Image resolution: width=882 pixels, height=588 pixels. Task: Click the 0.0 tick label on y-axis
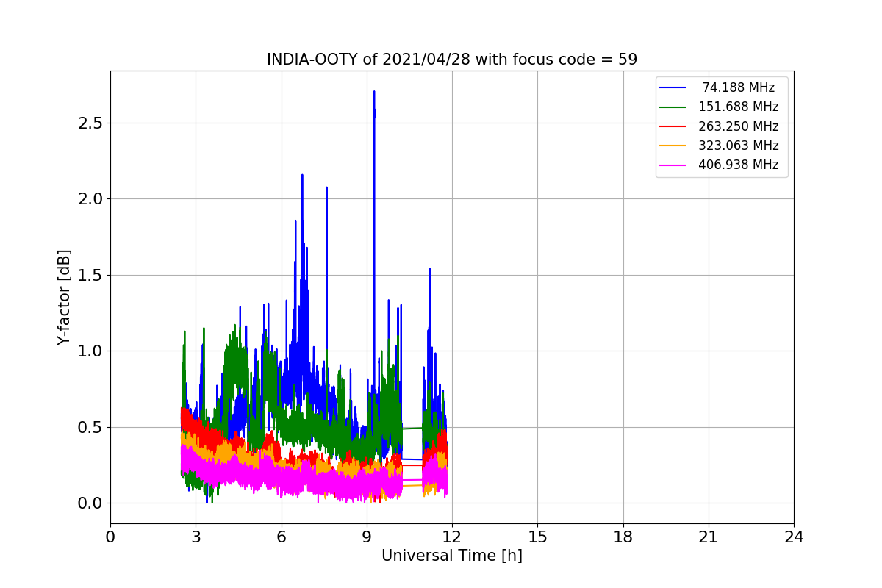click(90, 503)
